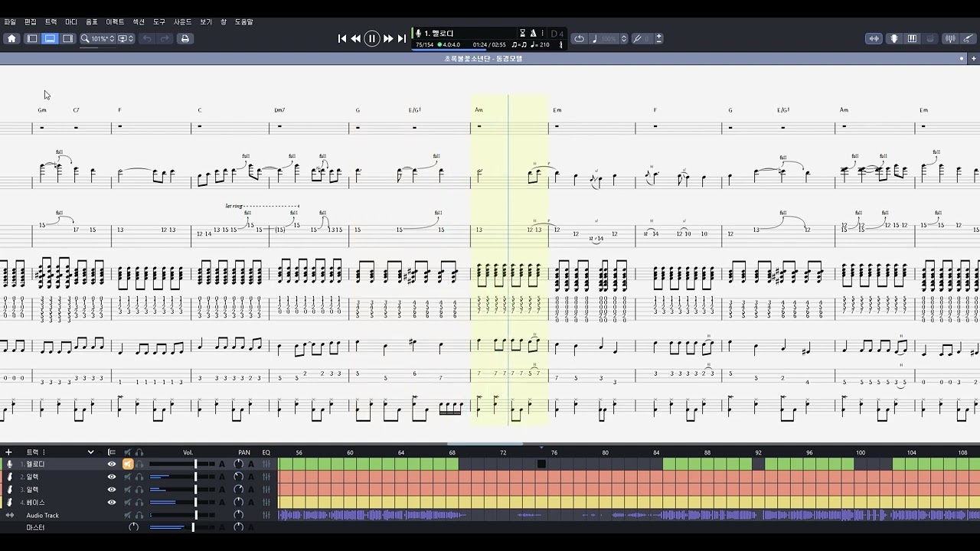Toggle loop playback
The height and width of the screenshot is (551, 980).
(580, 38)
